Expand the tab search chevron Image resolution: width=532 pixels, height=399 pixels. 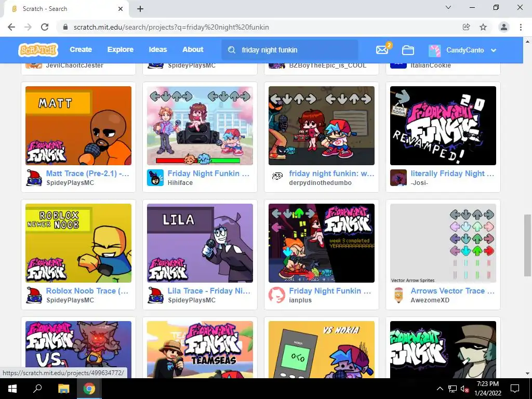pos(448,7)
